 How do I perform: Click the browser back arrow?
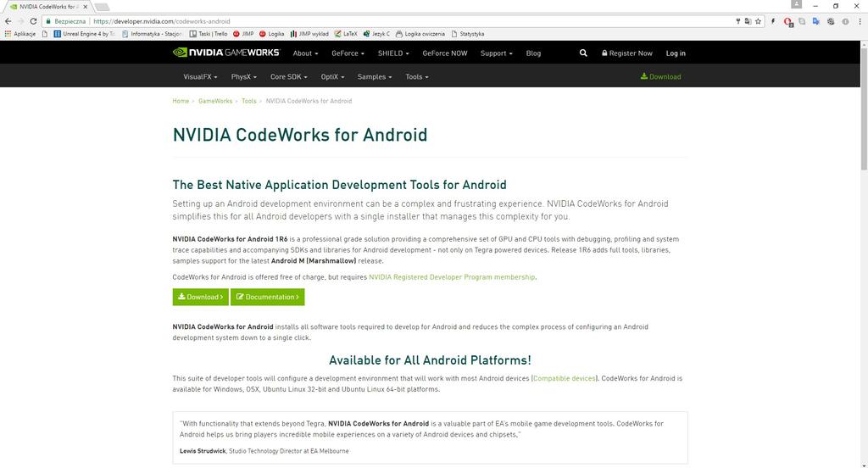[8, 21]
